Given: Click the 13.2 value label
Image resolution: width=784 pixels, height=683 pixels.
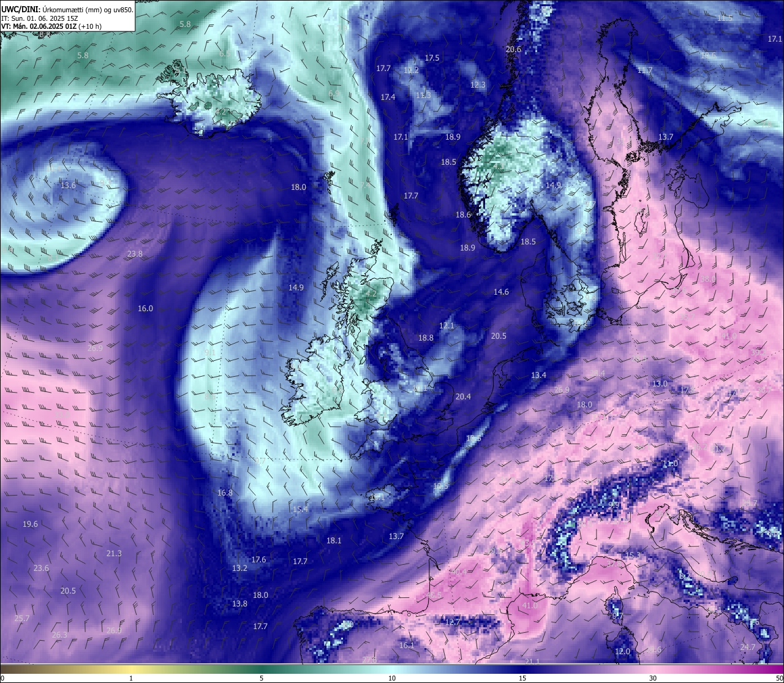Looking at the screenshot, I should click(239, 568).
